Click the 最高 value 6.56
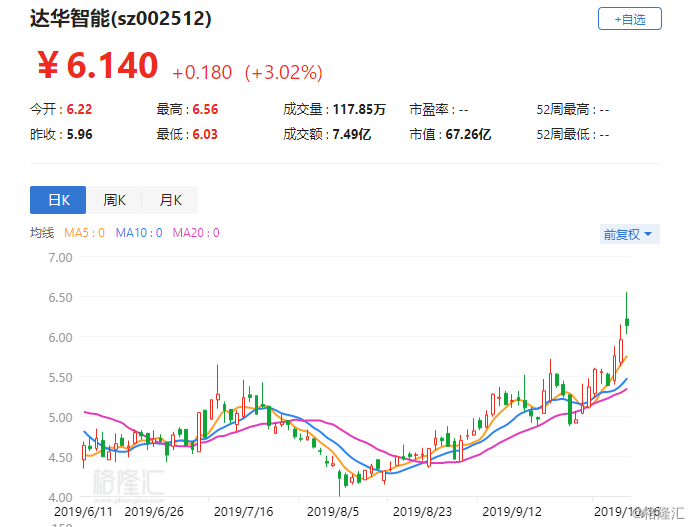692x527 pixels. [x=205, y=109]
